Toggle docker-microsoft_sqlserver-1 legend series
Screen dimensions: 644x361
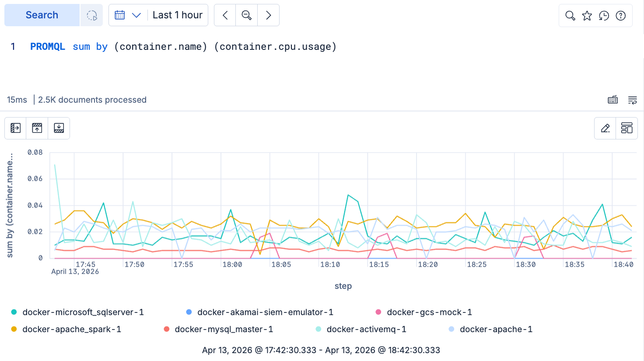pos(78,312)
